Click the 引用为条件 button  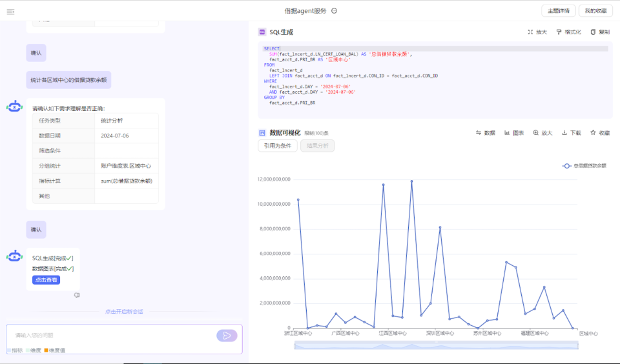click(x=278, y=145)
